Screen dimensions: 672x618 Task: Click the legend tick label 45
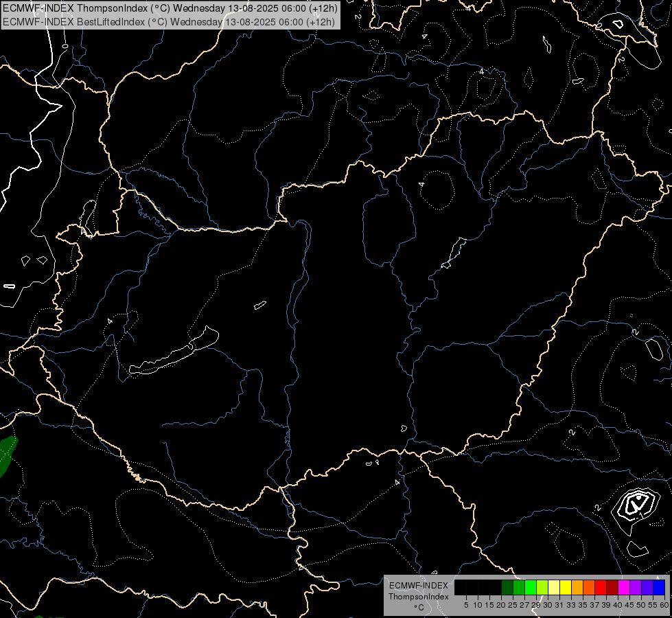(x=629, y=605)
